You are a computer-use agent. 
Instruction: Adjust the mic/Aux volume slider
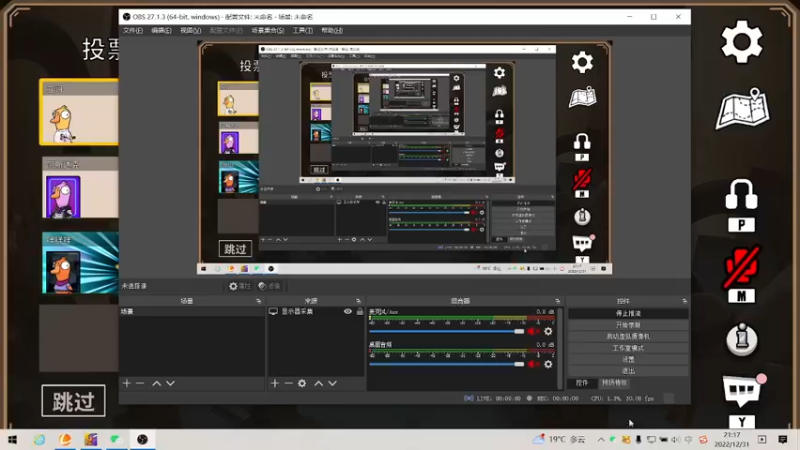pyautogui.click(x=446, y=332)
